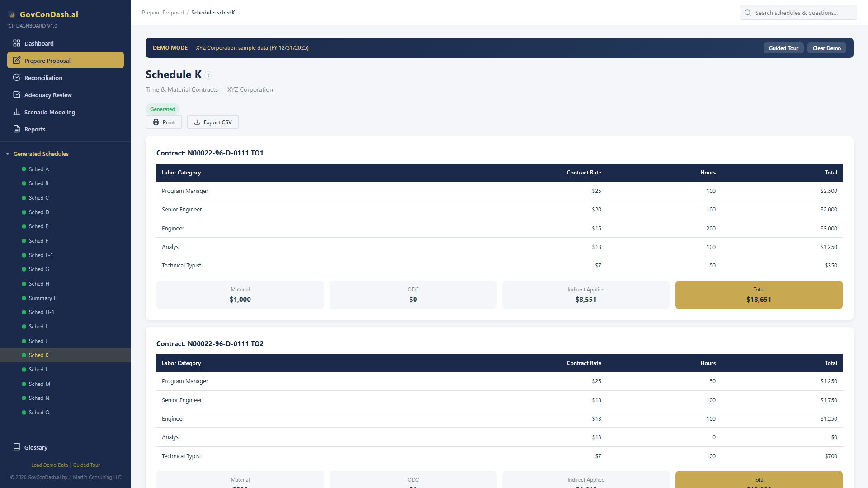
Task: Click the Scenario Modeling bar chart icon
Action: (17, 112)
